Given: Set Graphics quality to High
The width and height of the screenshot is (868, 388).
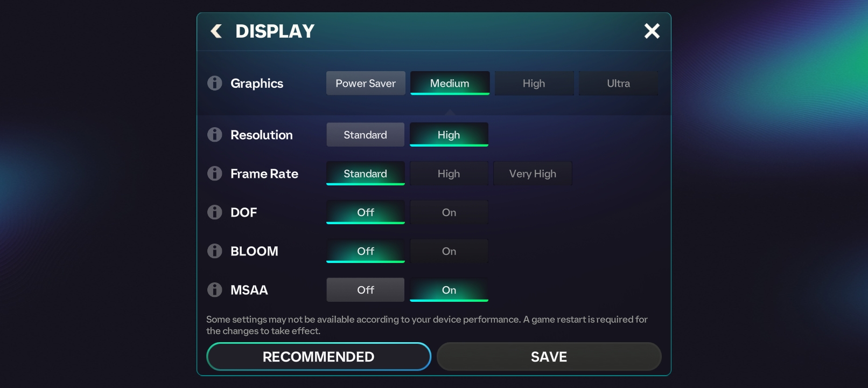Looking at the screenshot, I should [534, 84].
